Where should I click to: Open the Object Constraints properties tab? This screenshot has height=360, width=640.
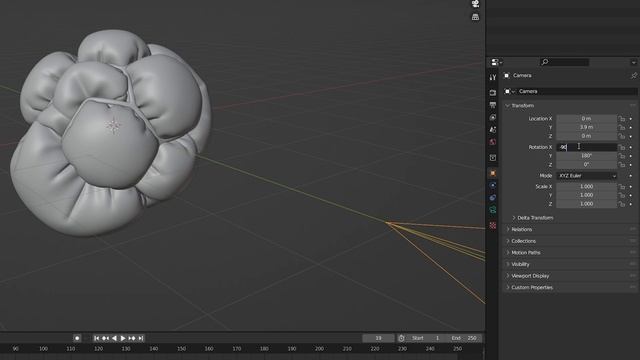point(493,198)
